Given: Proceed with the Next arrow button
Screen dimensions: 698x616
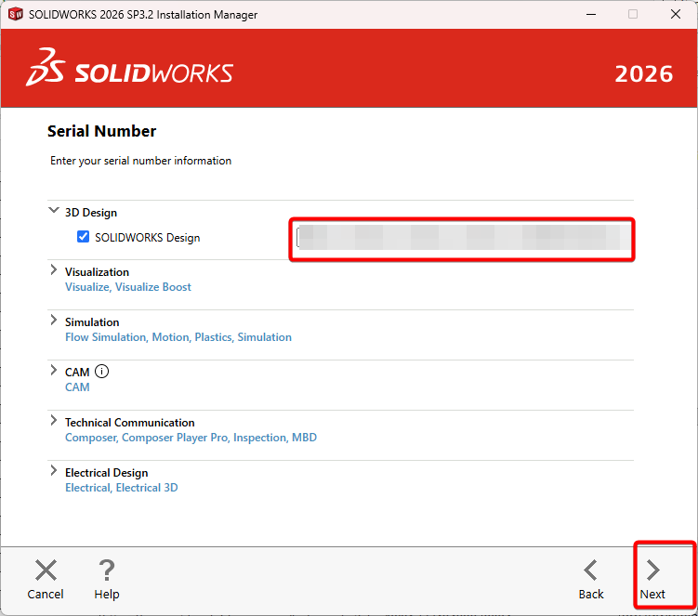Looking at the screenshot, I should (652, 570).
